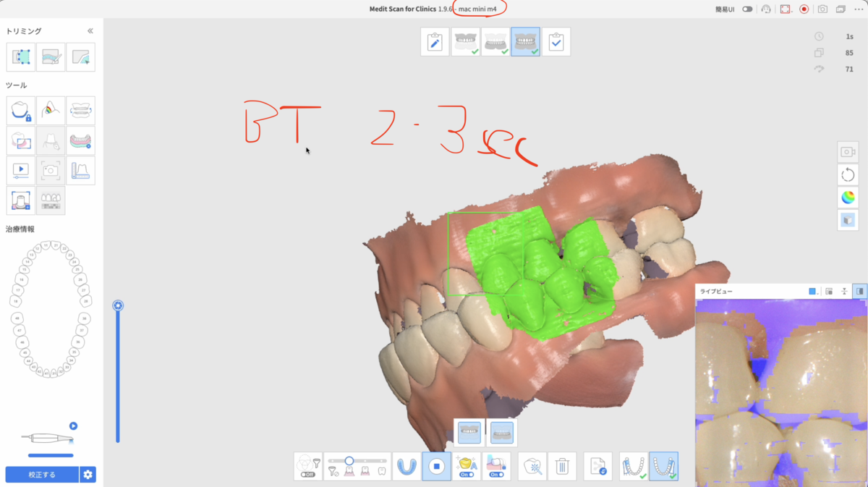Image resolution: width=868 pixels, height=487 pixels.
Task: Click the scanner handpiece image
Action: coord(48,439)
